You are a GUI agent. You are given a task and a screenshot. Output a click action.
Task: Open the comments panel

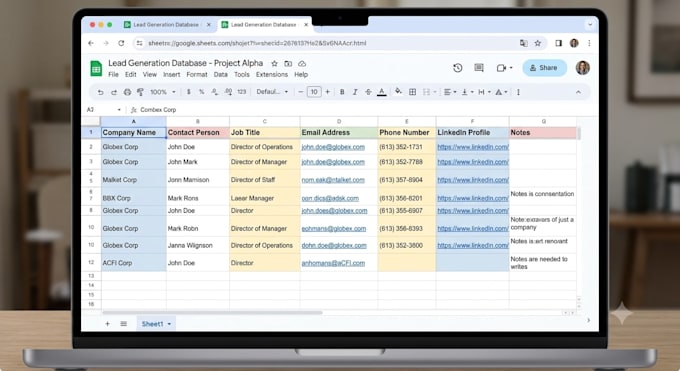pos(479,68)
